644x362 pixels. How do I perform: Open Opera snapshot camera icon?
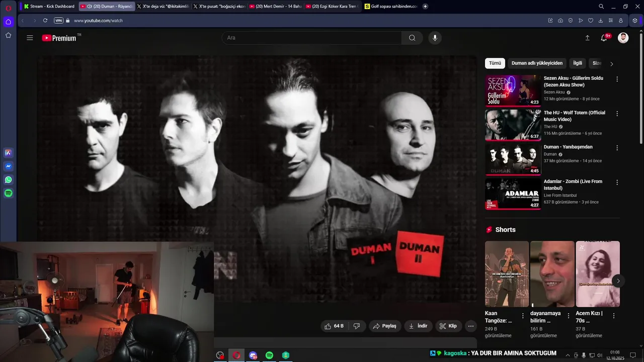coord(560,21)
